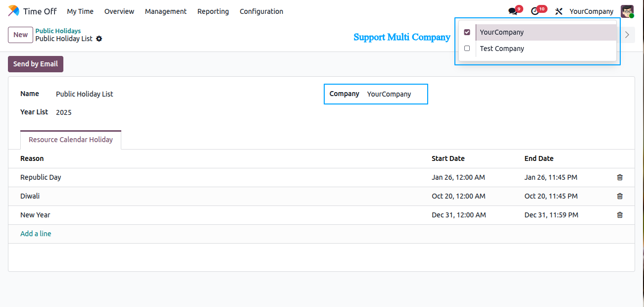Viewport: 644px width, 307px height.
Task: Open the chat messages icon
Action: 513,11
